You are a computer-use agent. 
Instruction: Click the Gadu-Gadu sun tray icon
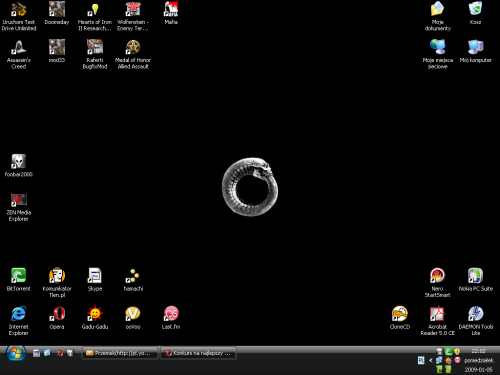[448, 360]
